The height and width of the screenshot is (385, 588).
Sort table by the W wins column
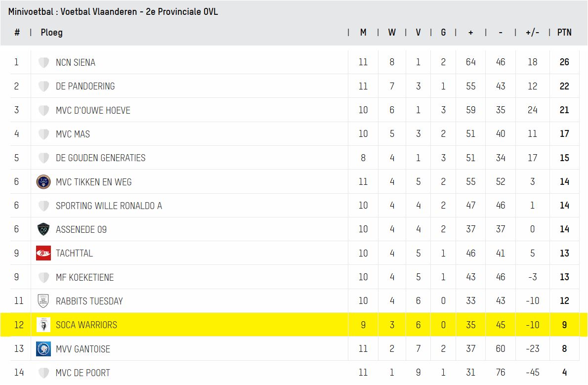click(x=392, y=33)
